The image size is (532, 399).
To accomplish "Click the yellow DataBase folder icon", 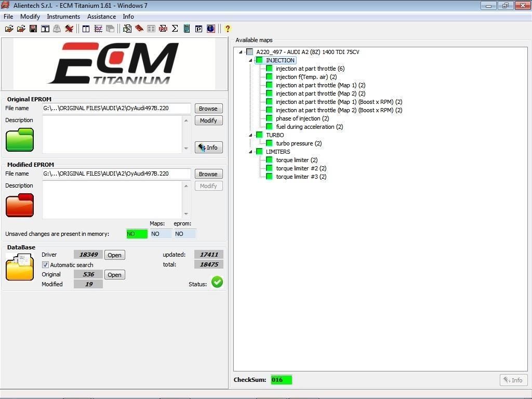I will click(20, 268).
